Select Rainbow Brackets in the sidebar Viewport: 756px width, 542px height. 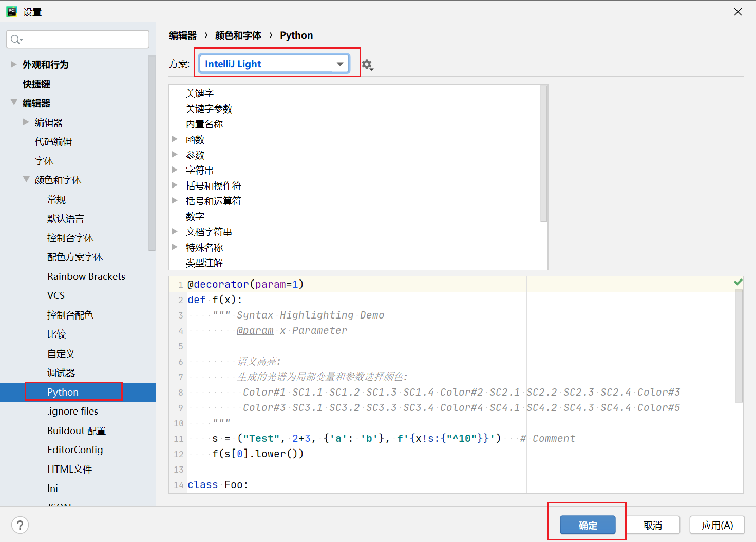[86, 276]
